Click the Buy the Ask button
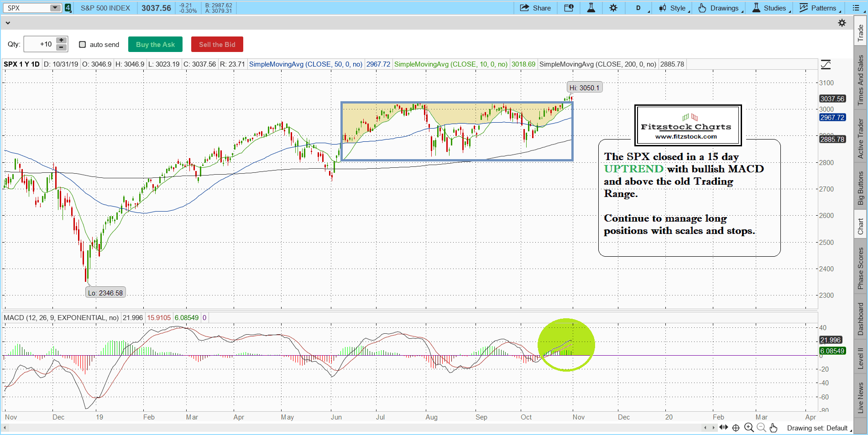Viewport: 868px width, 435px height. [x=155, y=45]
